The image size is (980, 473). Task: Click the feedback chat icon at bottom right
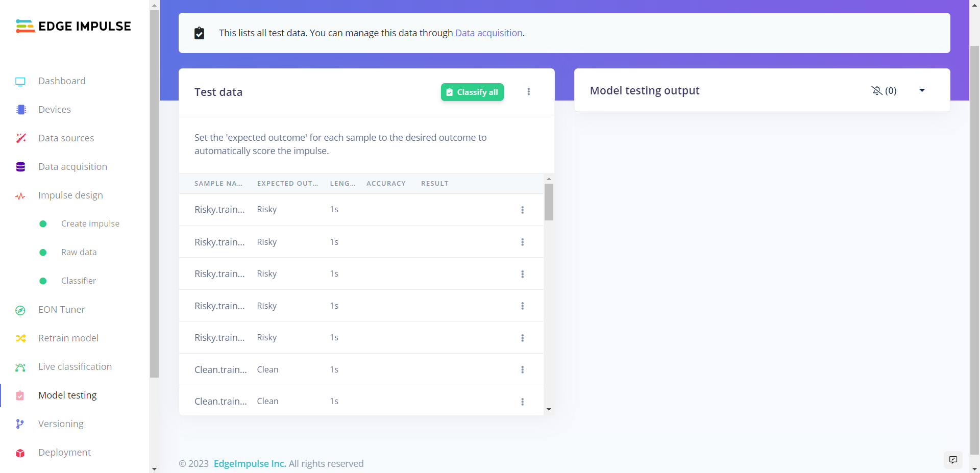pyautogui.click(x=953, y=460)
